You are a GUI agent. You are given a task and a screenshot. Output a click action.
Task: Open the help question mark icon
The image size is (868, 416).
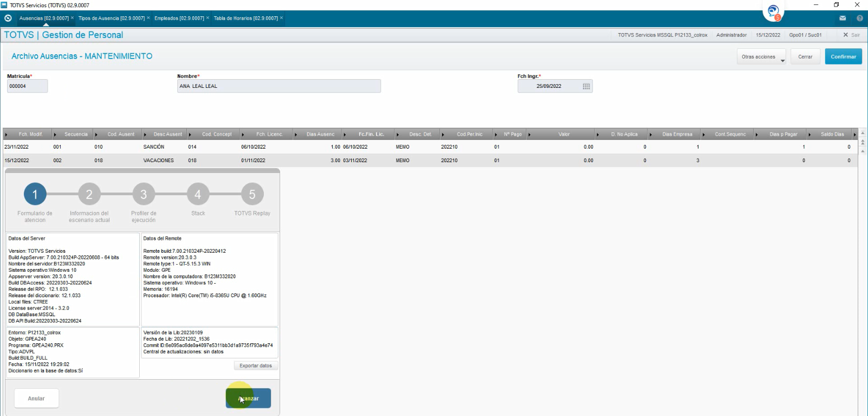pos(859,18)
